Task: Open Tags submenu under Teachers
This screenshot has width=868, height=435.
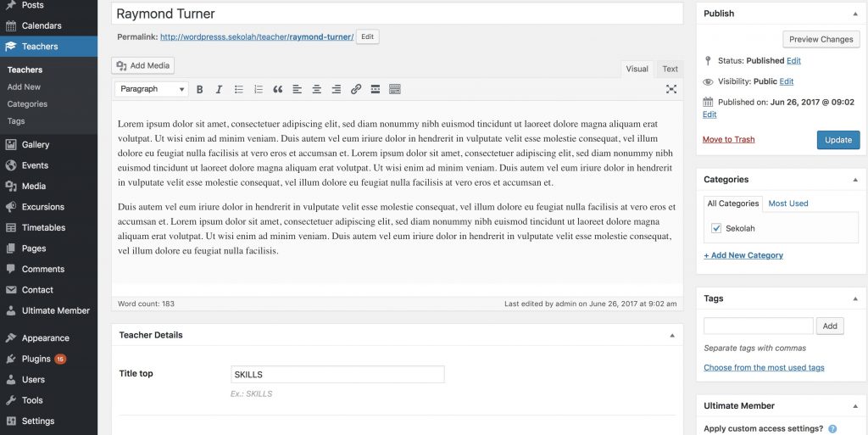Action: pyautogui.click(x=16, y=121)
